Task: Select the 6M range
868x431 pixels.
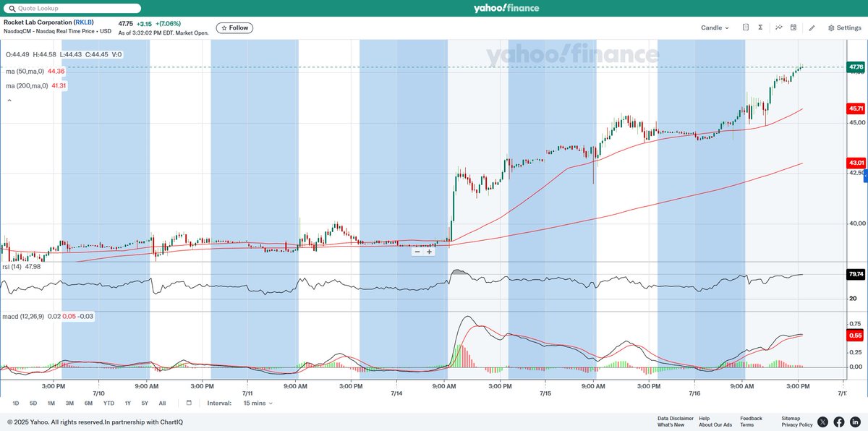Action: click(x=88, y=403)
